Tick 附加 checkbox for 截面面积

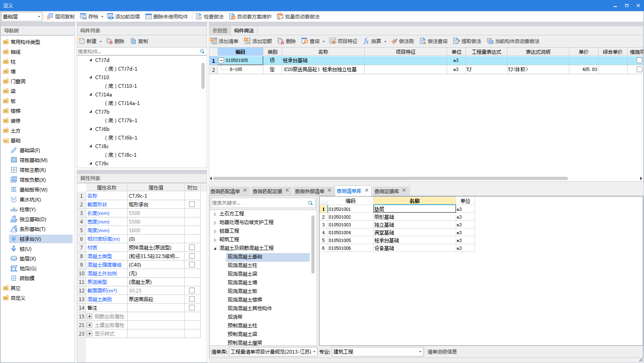pyautogui.click(x=192, y=290)
